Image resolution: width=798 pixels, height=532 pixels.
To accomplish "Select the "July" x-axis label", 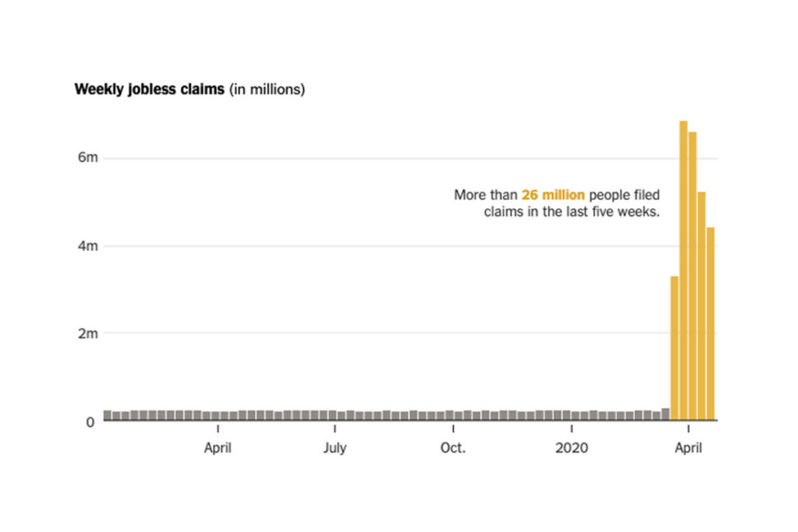I will click(334, 448).
